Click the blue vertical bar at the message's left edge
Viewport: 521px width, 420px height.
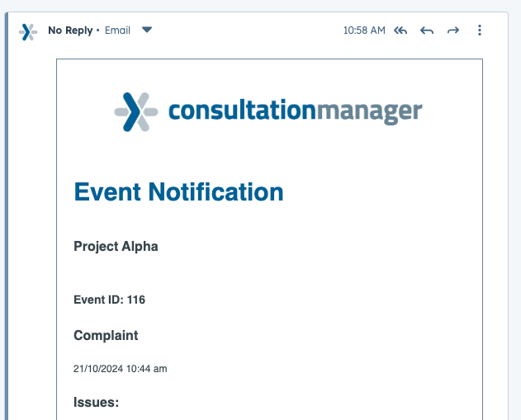click(7, 215)
